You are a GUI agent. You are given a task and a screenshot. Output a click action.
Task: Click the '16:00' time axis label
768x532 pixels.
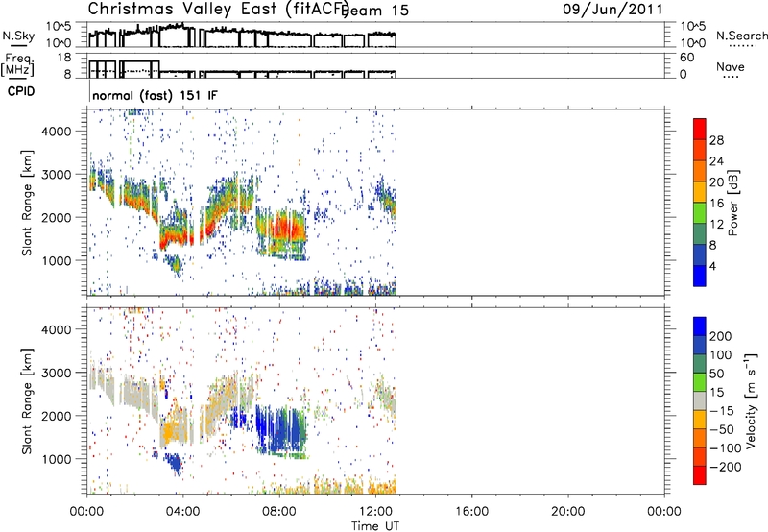[472, 512]
